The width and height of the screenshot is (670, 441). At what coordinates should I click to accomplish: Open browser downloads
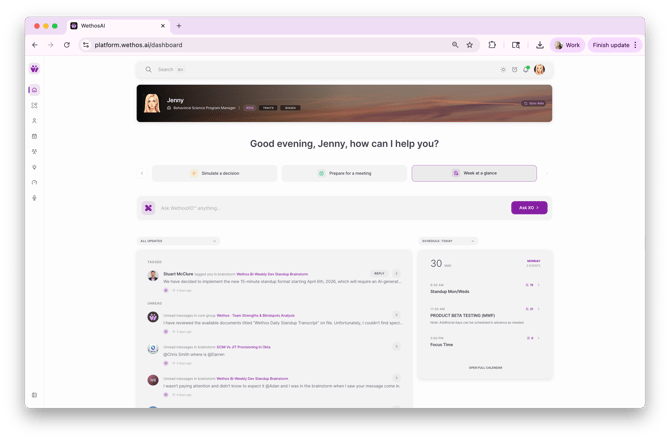pos(540,45)
